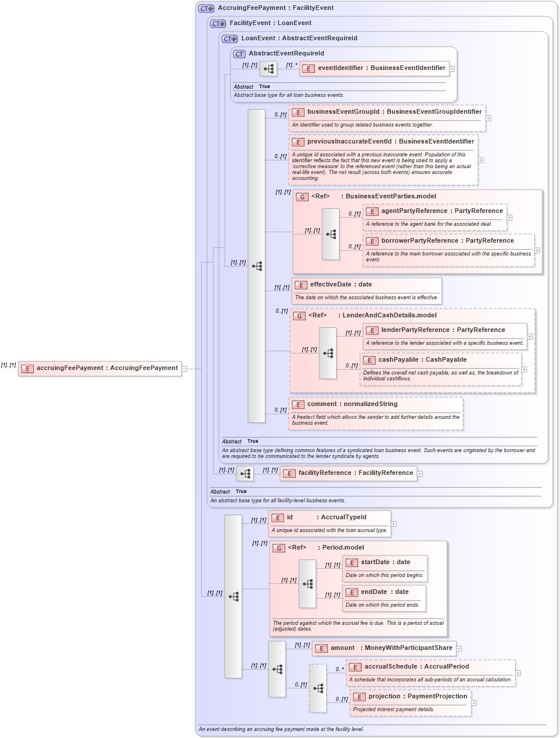Expand eventIdentifier using its plus box
Screen dimensions: 560x738
click(452, 68)
